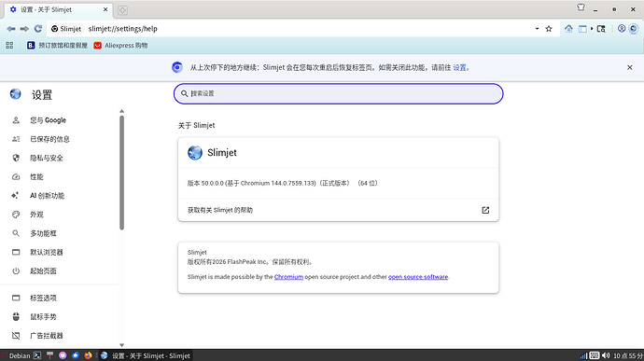
Task: Launch the terminal from the taskbar
Action: [37, 355]
